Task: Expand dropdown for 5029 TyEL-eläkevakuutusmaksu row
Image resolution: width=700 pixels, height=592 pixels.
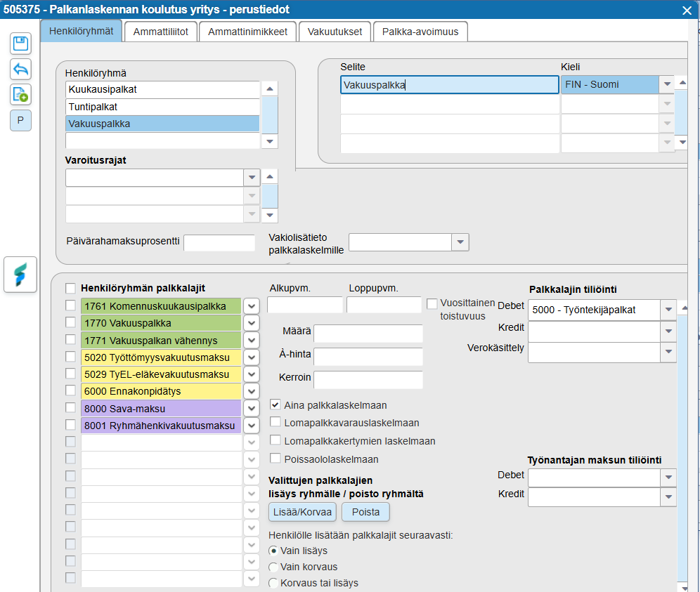Action: coord(252,374)
